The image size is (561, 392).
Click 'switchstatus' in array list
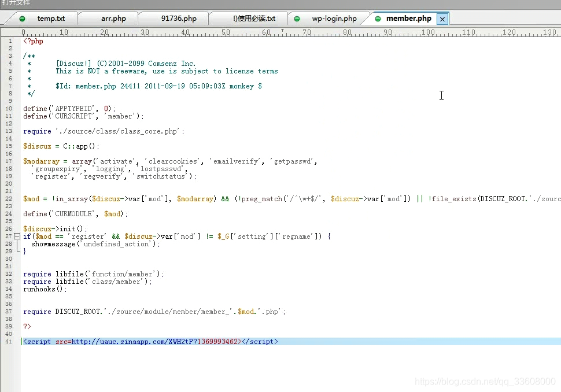coord(161,176)
